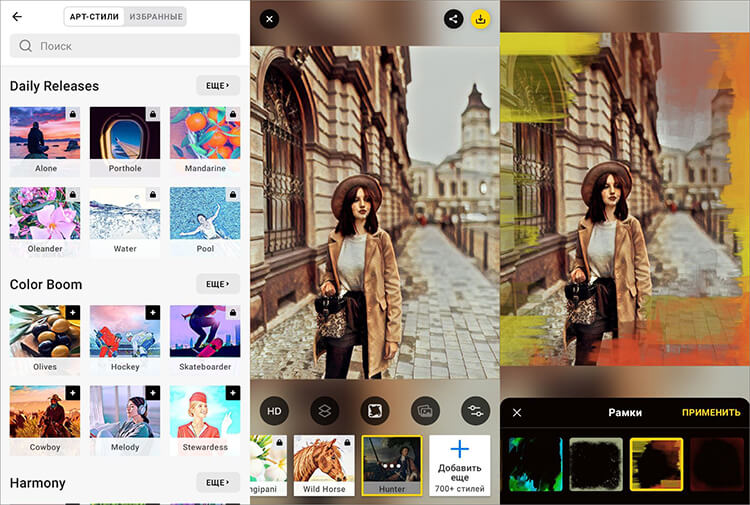The image size is (750, 505).
Task: Select the Skateboarder style thumbnail
Action: 205,340
